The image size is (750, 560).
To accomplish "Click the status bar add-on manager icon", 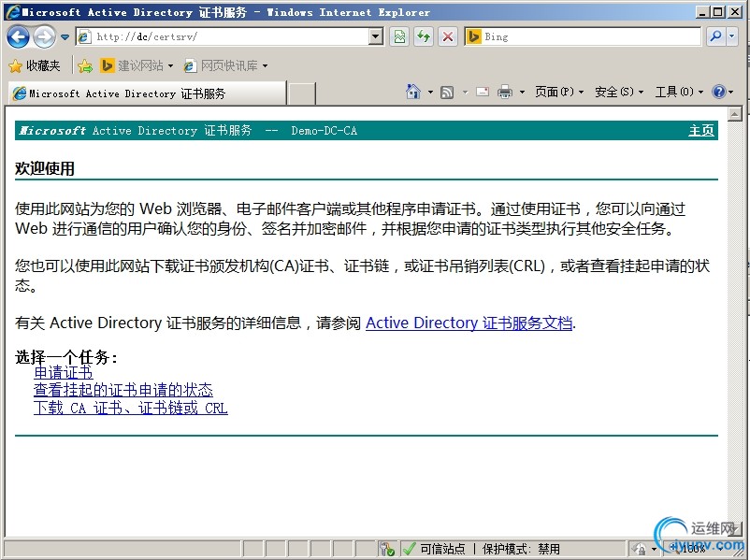I will tap(386, 549).
